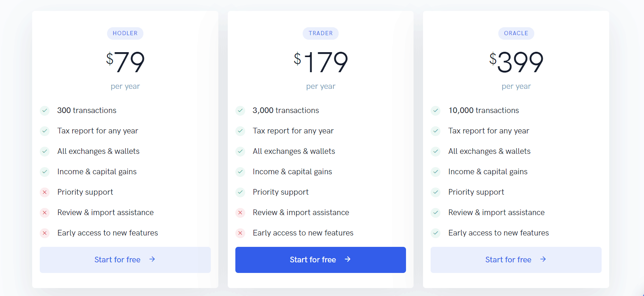The image size is (644, 296).
Task: Click the red cross beside Trader Early access
Action: point(240,233)
